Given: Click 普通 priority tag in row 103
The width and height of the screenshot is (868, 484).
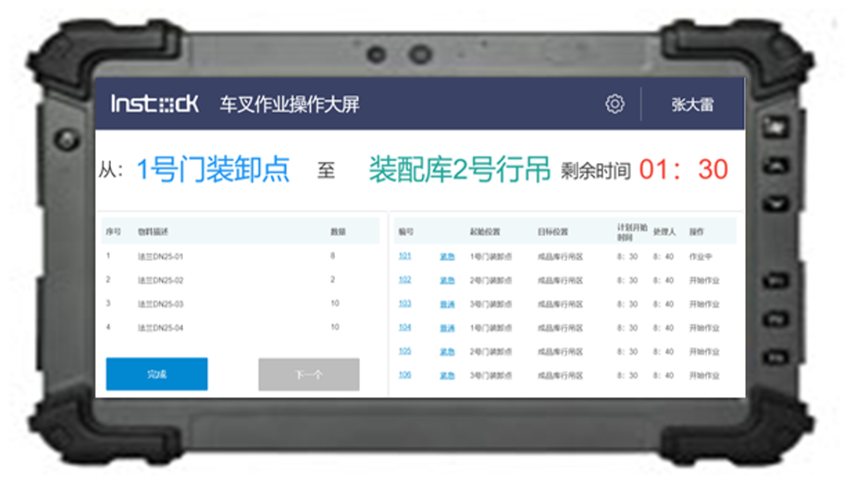Looking at the screenshot, I should [447, 305].
